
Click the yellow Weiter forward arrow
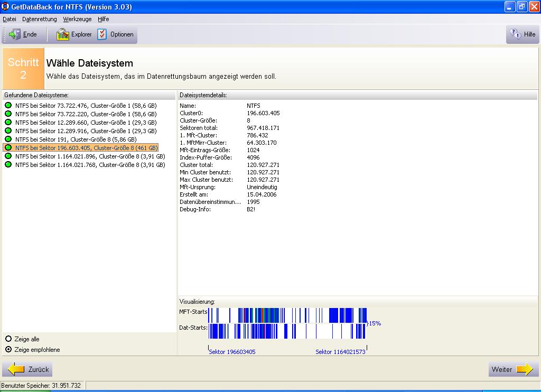[525, 369]
